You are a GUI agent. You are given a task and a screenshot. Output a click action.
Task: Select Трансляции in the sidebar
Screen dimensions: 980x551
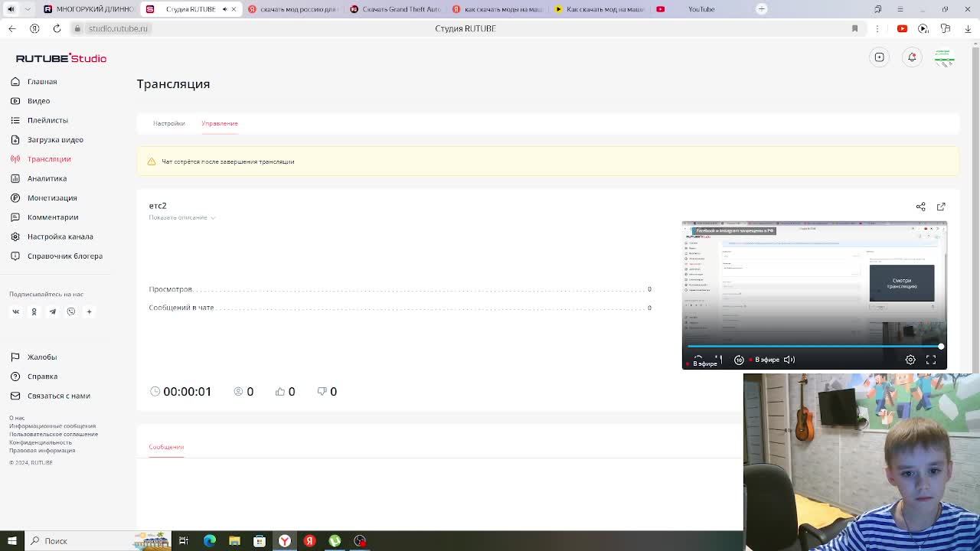pos(49,159)
